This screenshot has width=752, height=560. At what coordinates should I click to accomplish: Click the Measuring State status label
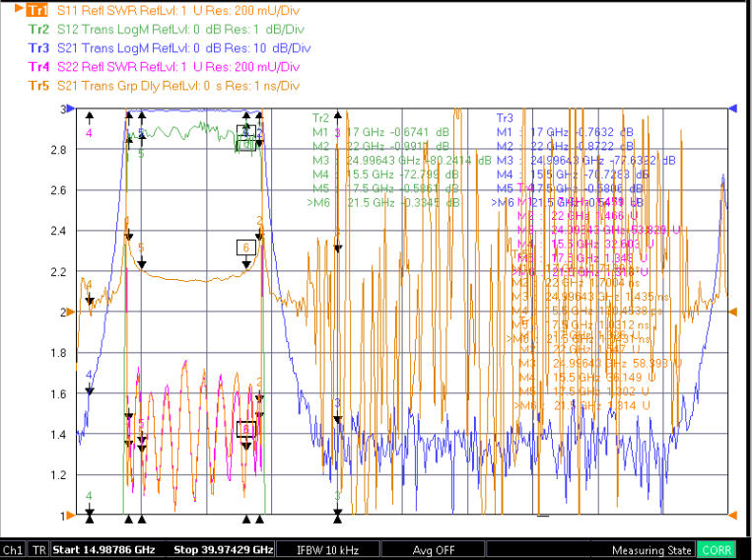click(651, 550)
